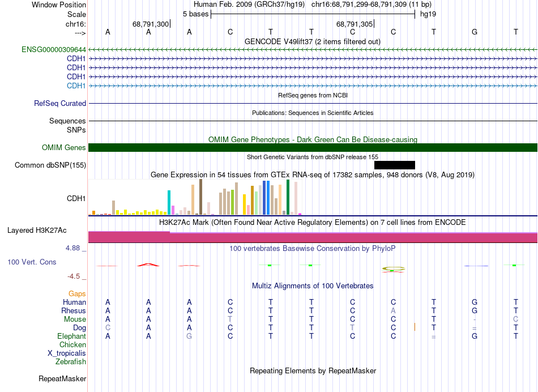Screen dimensions: 538x392
Task: Click the red peaked PhyloP conservation glyph
Action: [148, 265]
